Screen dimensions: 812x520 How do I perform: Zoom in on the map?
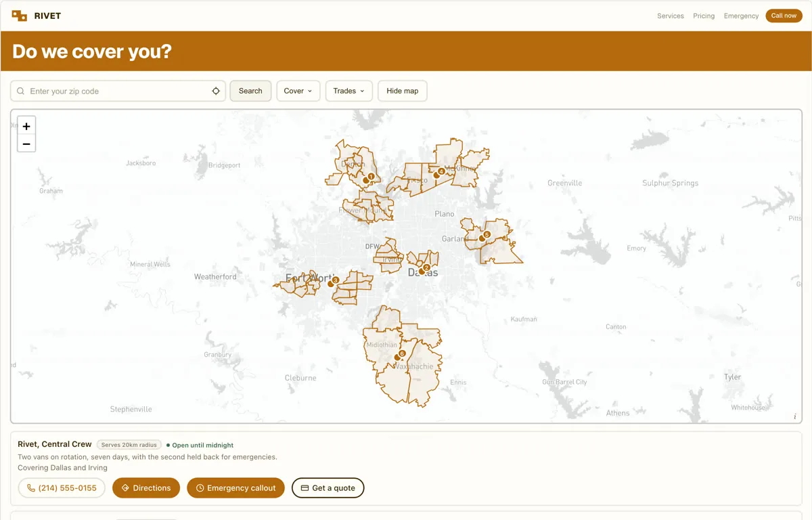point(26,126)
